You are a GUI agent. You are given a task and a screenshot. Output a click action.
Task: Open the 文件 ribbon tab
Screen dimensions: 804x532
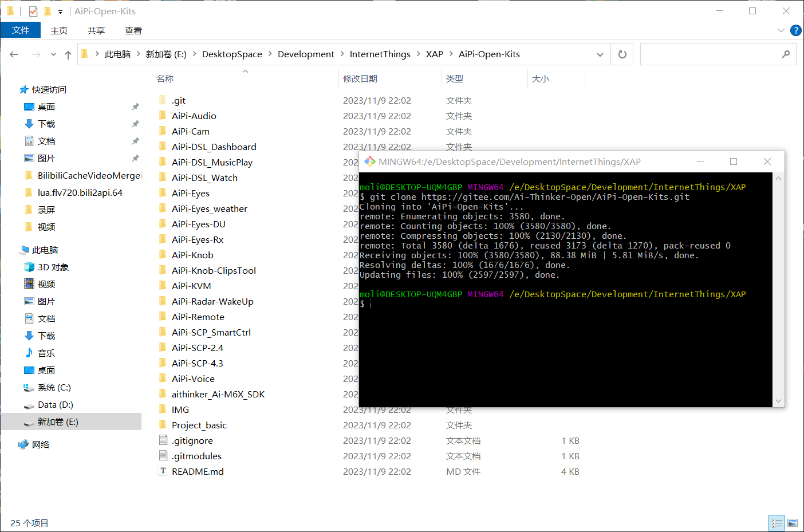(x=21, y=30)
